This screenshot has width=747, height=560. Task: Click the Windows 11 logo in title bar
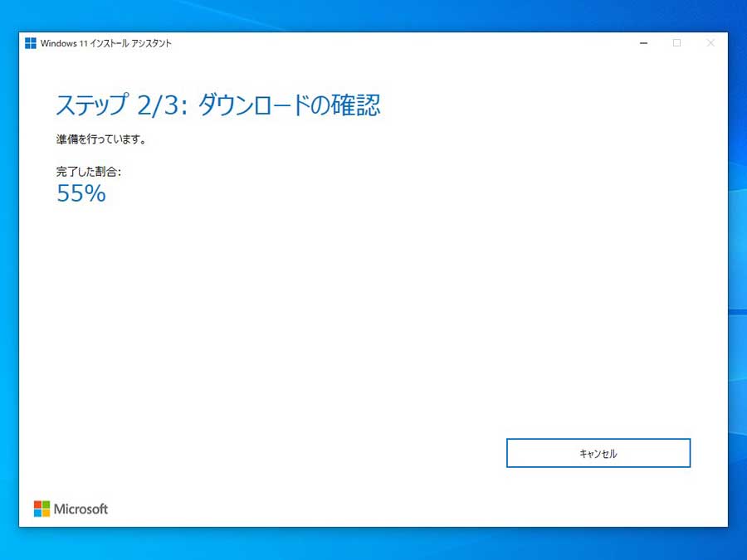click(31, 43)
